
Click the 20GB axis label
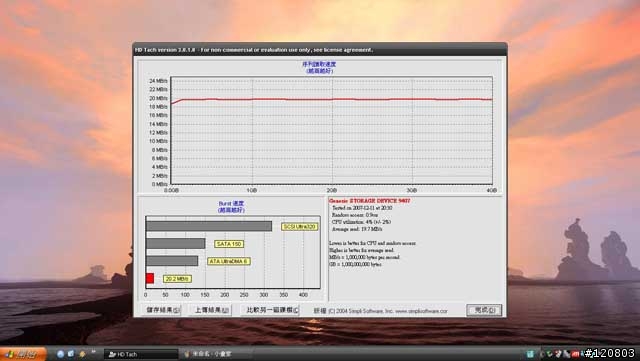point(331,190)
